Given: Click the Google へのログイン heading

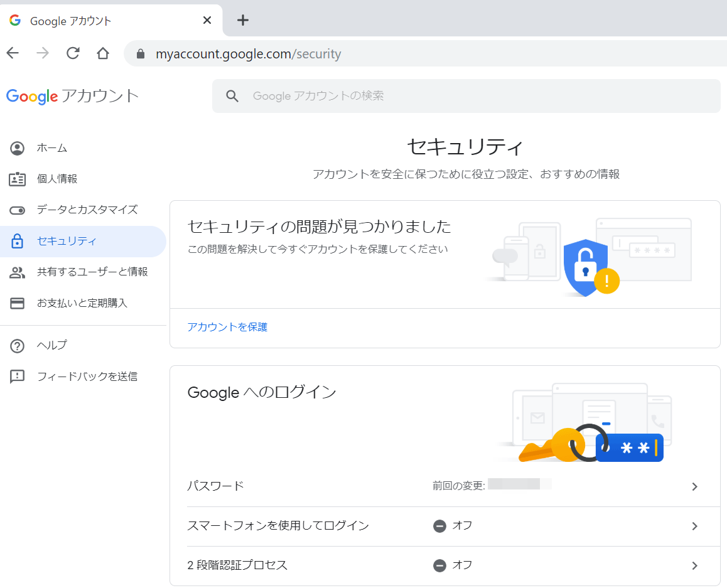Looking at the screenshot, I should (262, 392).
